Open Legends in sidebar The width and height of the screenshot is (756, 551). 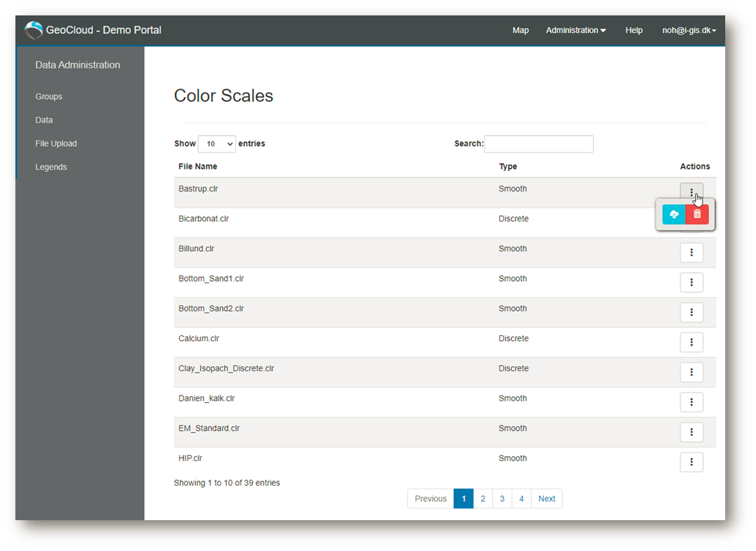tap(51, 167)
